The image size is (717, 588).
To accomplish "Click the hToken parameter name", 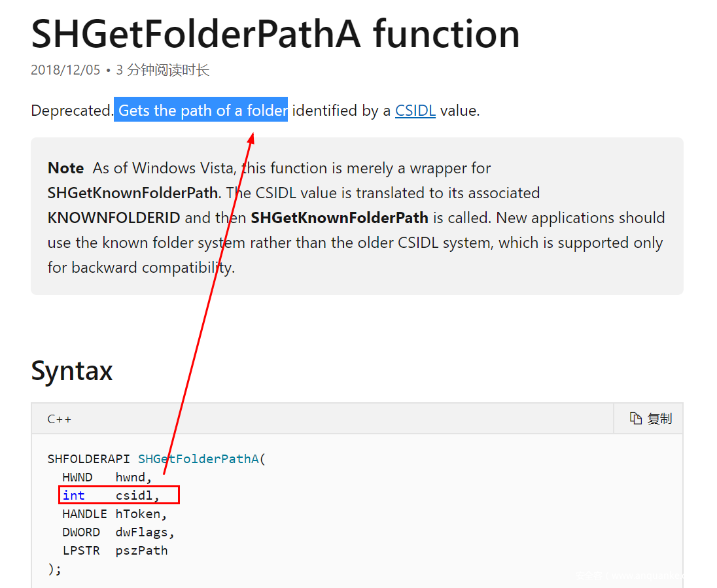I will pyautogui.click(x=138, y=514).
